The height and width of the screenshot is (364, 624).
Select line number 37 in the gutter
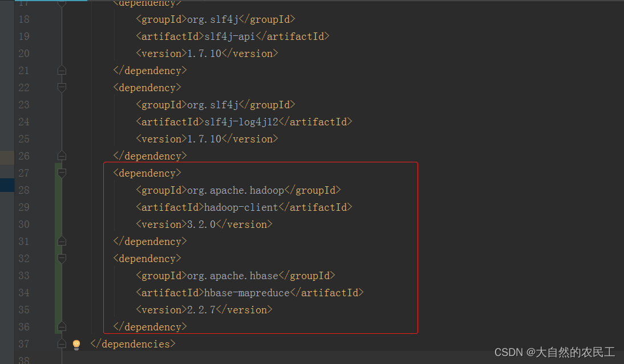(24, 344)
